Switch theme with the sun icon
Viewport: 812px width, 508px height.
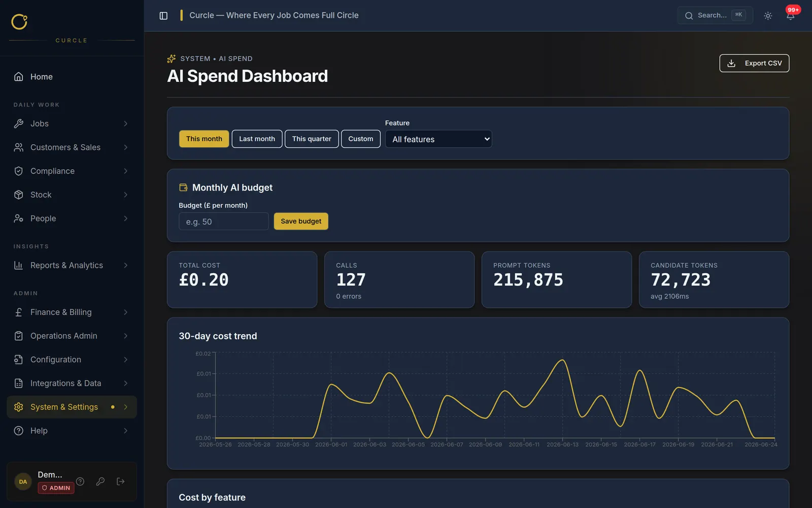coord(768,16)
